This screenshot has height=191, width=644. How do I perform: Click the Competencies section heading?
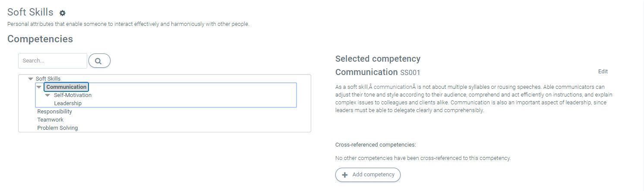tap(40, 39)
